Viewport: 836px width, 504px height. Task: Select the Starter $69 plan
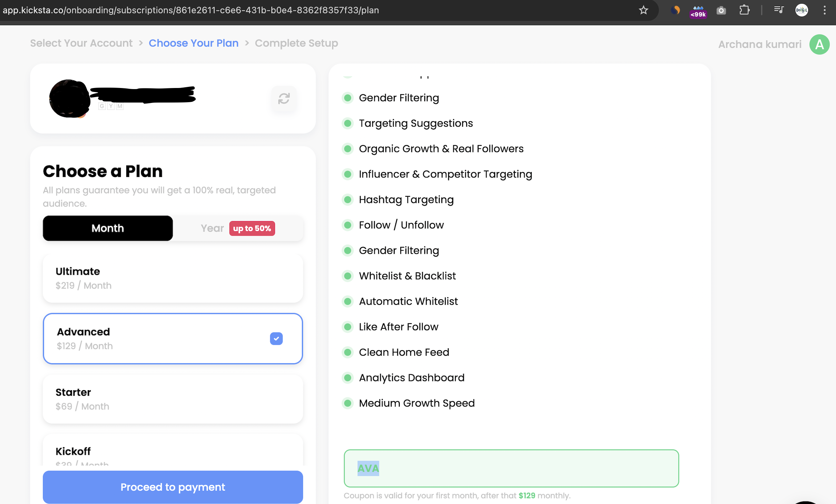point(173,399)
